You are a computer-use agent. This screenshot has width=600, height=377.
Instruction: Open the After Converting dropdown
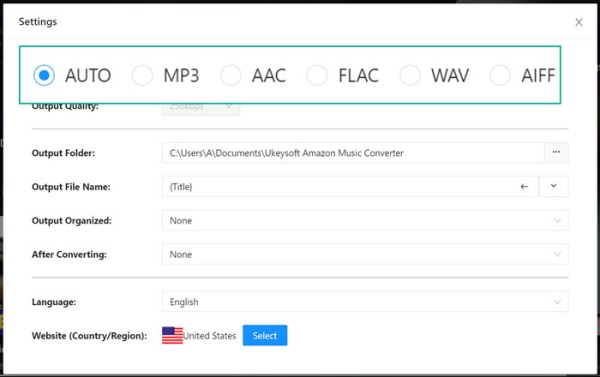365,254
